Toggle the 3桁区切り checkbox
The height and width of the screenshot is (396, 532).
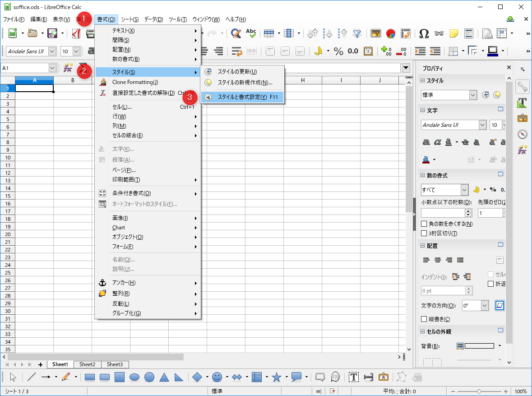[x=424, y=233]
